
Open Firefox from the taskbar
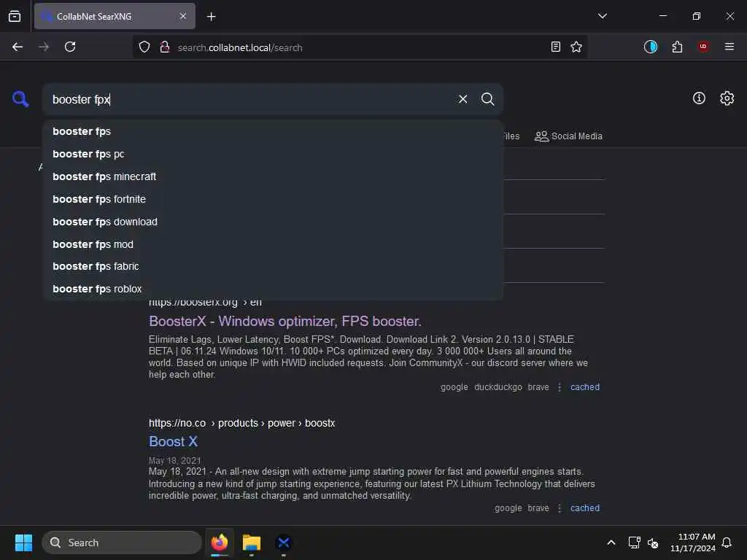(219, 542)
